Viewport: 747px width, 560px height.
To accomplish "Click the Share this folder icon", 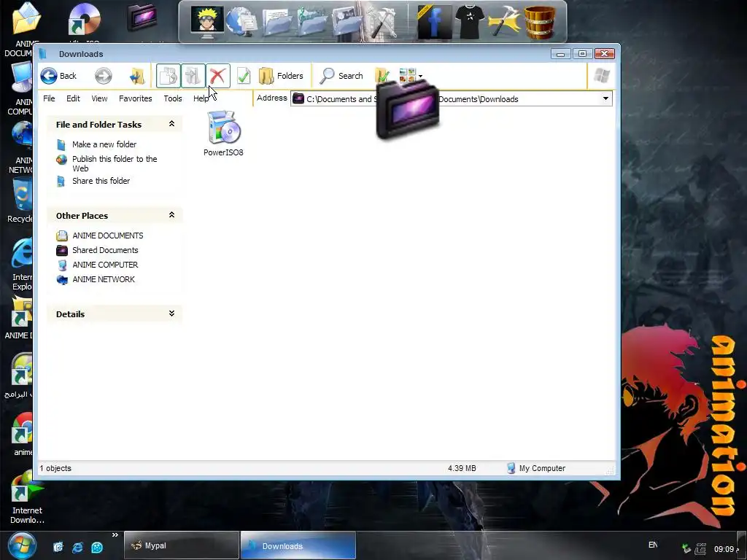I will [61, 181].
